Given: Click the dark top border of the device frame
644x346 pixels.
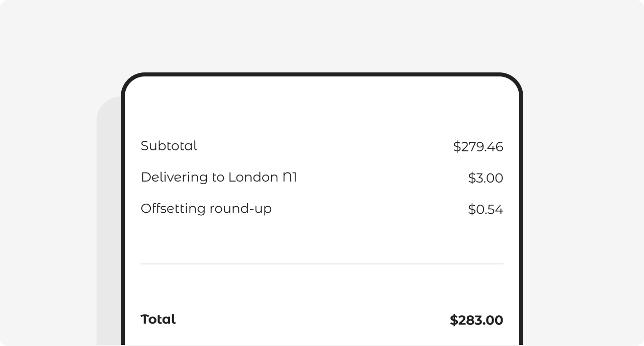Looking at the screenshot, I should [322, 74].
